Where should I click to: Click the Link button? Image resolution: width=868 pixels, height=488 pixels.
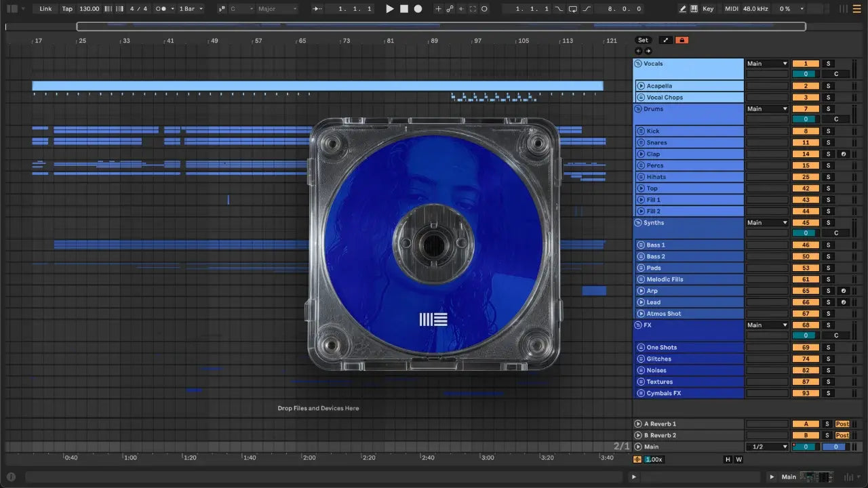(x=45, y=9)
